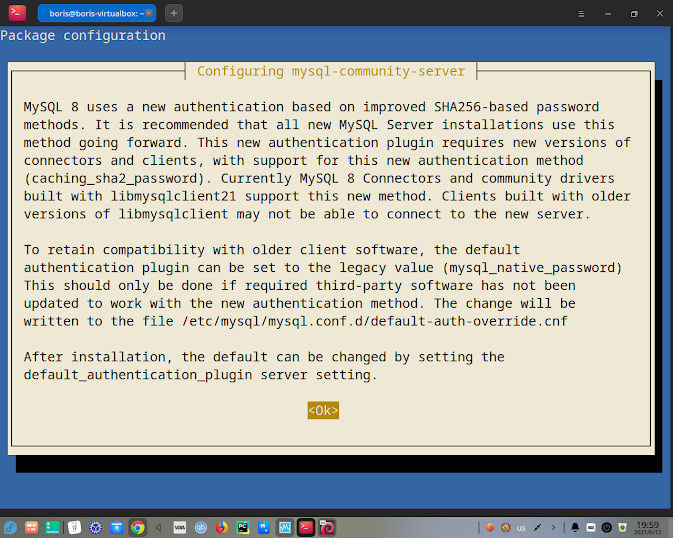Open the VNA app icon in dock
This screenshot has height=538, width=673.
[x=180, y=528]
